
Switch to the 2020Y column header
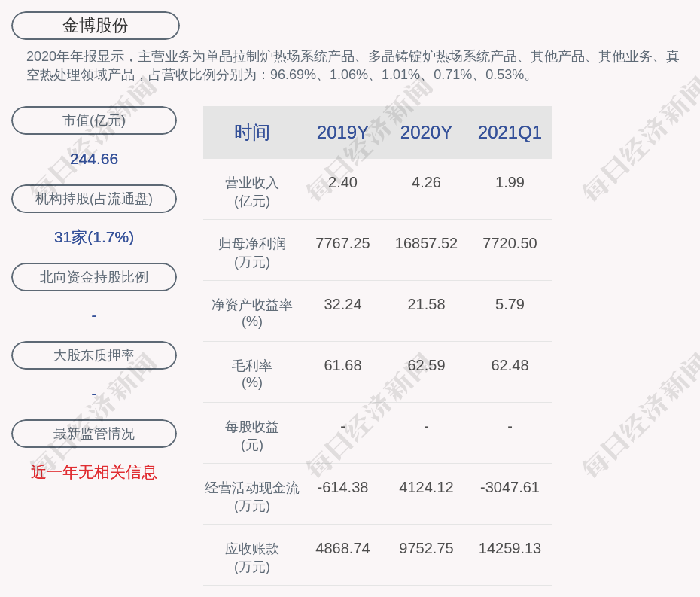426,132
